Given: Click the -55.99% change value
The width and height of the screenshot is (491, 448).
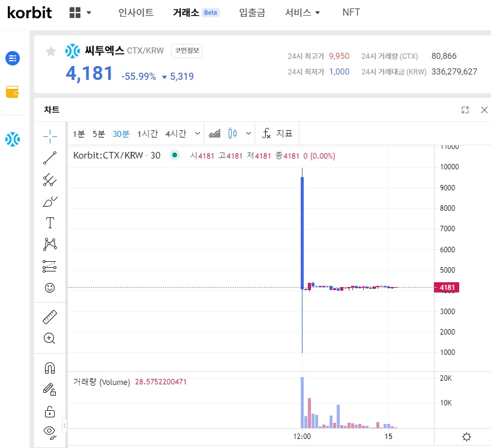Looking at the screenshot, I should (139, 76).
